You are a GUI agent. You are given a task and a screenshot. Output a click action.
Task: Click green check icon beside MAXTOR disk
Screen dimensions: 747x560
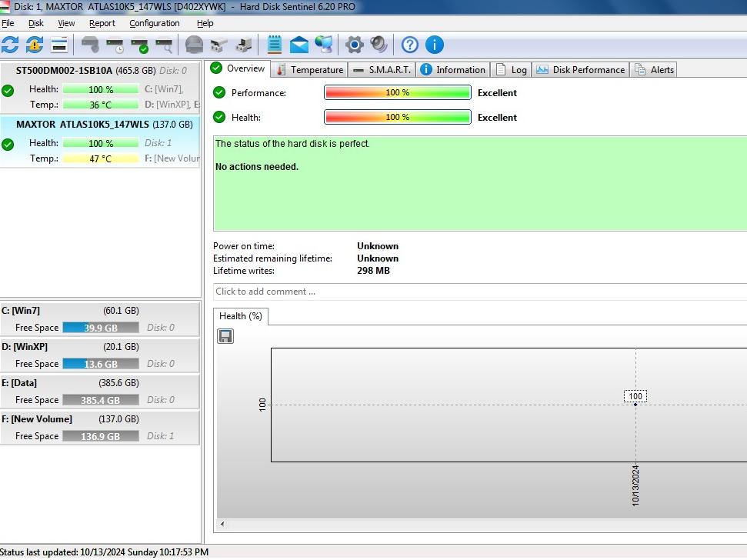coord(8,145)
